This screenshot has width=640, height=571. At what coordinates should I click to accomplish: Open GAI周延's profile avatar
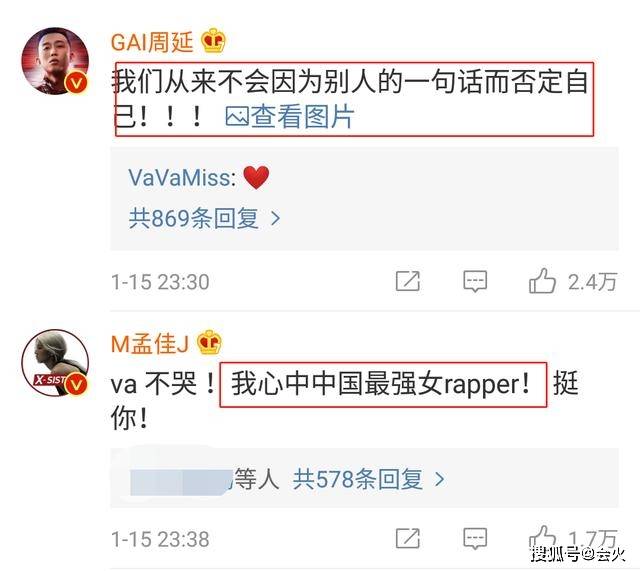pyautogui.click(x=55, y=61)
